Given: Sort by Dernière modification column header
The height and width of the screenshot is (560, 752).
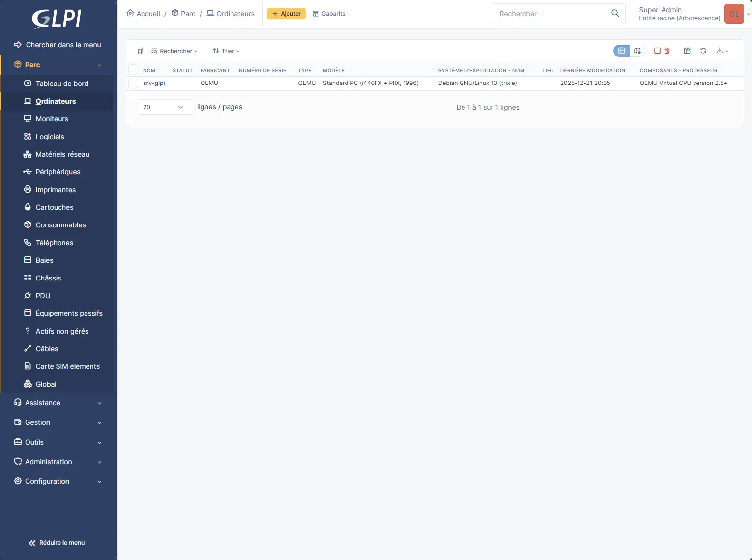Looking at the screenshot, I should click(592, 70).
